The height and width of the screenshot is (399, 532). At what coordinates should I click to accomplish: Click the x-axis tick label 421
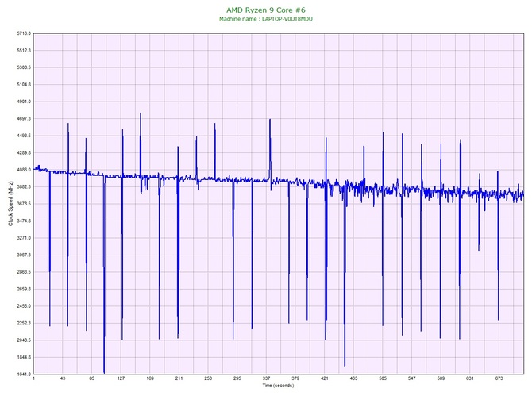coord(324,378)
